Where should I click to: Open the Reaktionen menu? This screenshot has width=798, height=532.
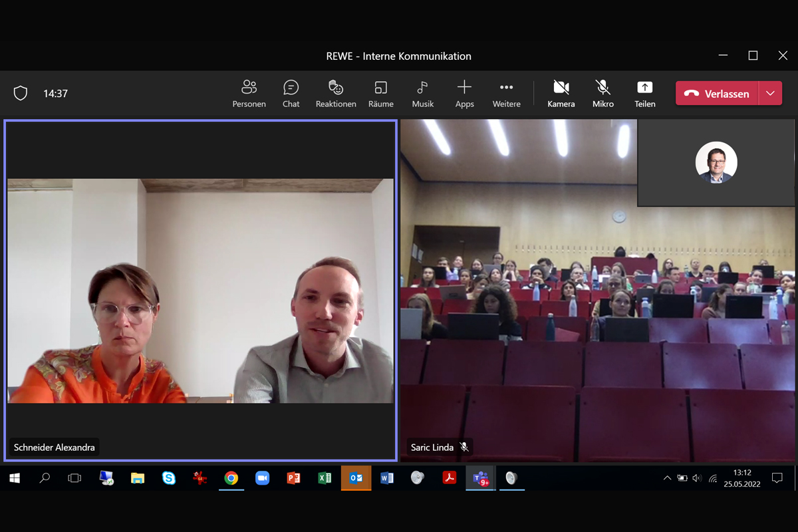click(x=336, y=94)
